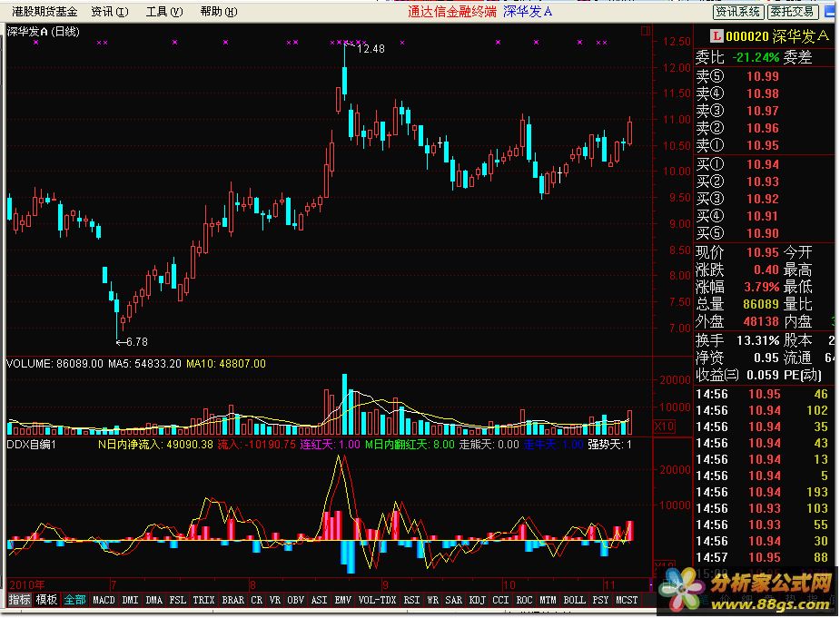
Task: Open the 工具(V) menu
Action: (164, 11)
